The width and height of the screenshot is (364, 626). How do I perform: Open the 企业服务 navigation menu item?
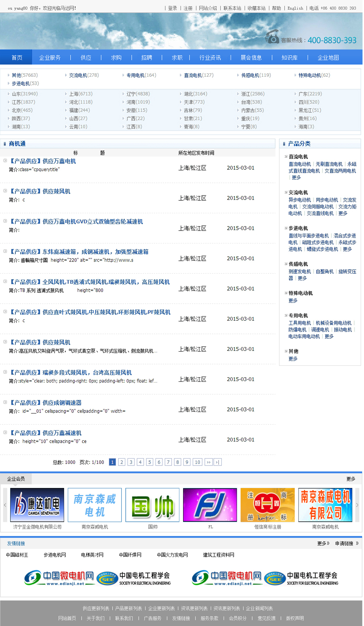50,58
